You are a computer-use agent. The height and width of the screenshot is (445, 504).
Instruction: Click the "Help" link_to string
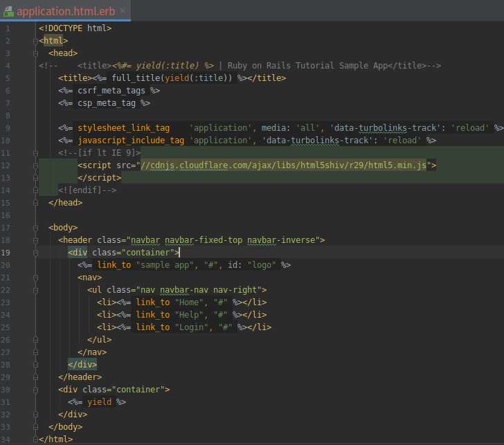point(189,315)
